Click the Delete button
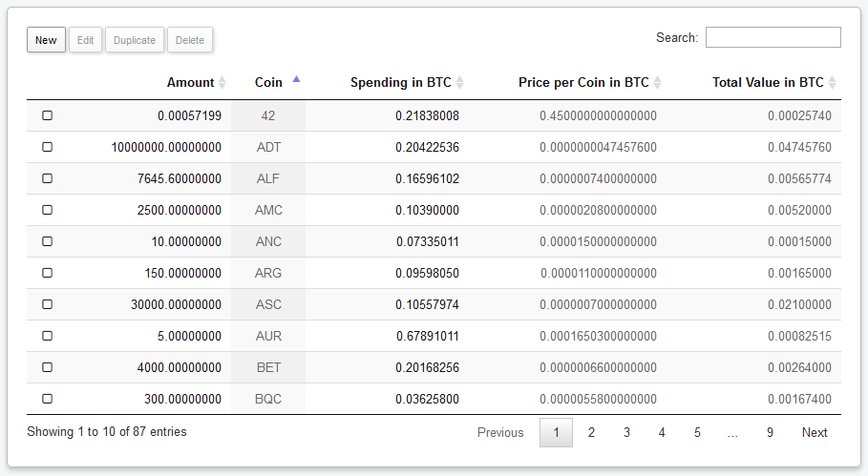868x476 pixels. (x=190, y=40)
